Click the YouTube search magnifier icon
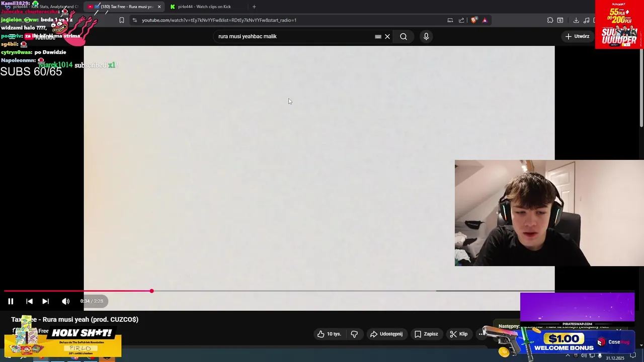Image resolution: width=644 pixels, height=362 pixels. point(404,36)
